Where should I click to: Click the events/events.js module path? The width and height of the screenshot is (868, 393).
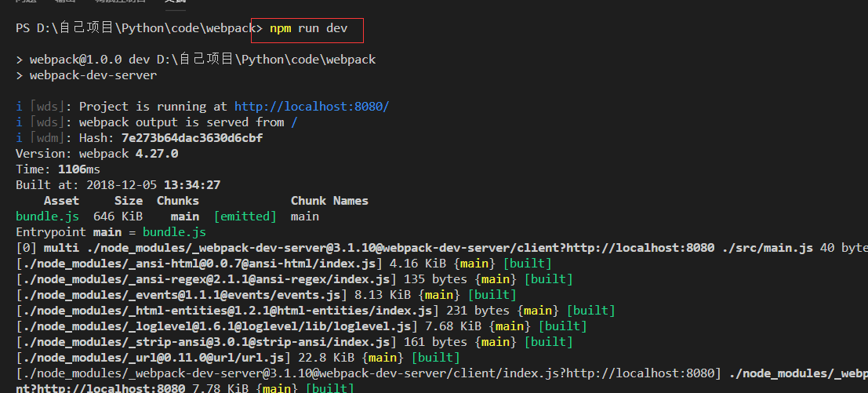[x=182, y=295]
